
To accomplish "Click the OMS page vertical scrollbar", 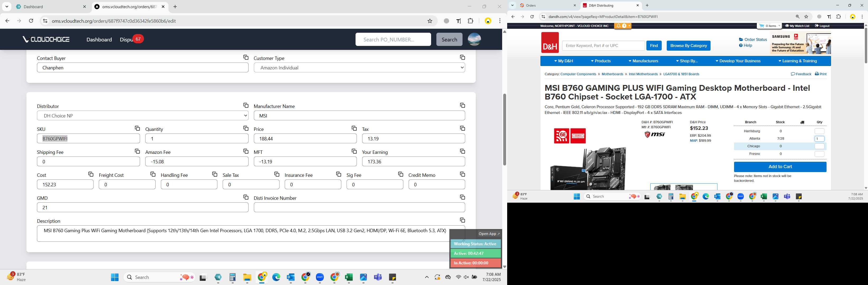I will [x=504, y=130].
